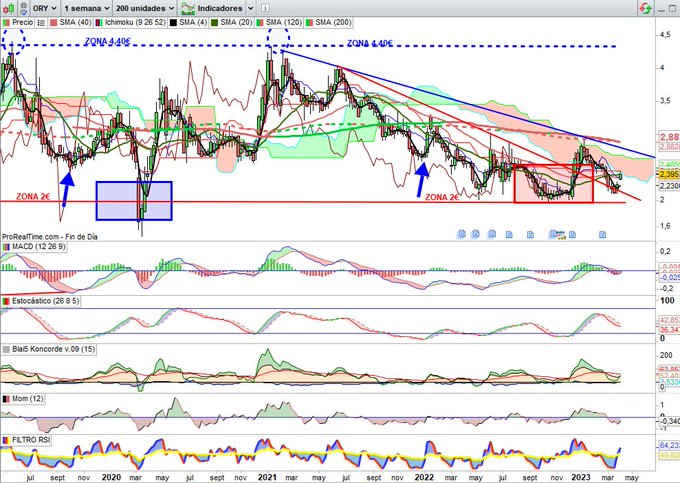This screenshot has height=483, width=680.
Task: Open the Mom (12) panel label
Action: click(x=23, y=398)
